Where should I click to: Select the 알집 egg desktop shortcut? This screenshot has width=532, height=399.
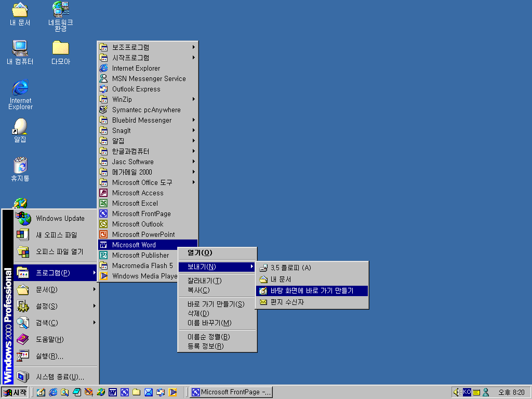click(20, 130)
